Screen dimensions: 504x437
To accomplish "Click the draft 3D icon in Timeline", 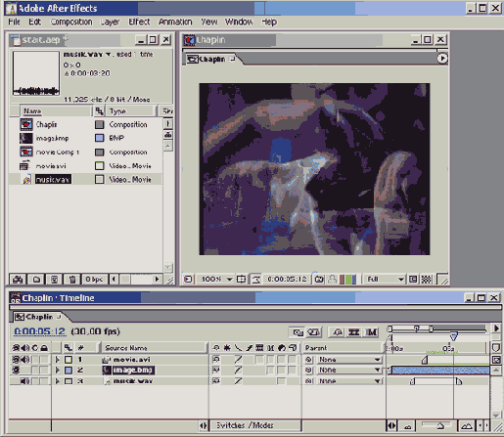I will [x=313, y=332].
